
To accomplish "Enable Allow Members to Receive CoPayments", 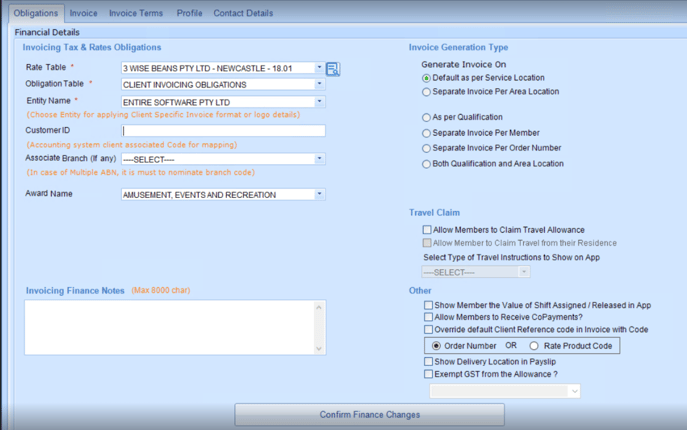I will (428, 317).
